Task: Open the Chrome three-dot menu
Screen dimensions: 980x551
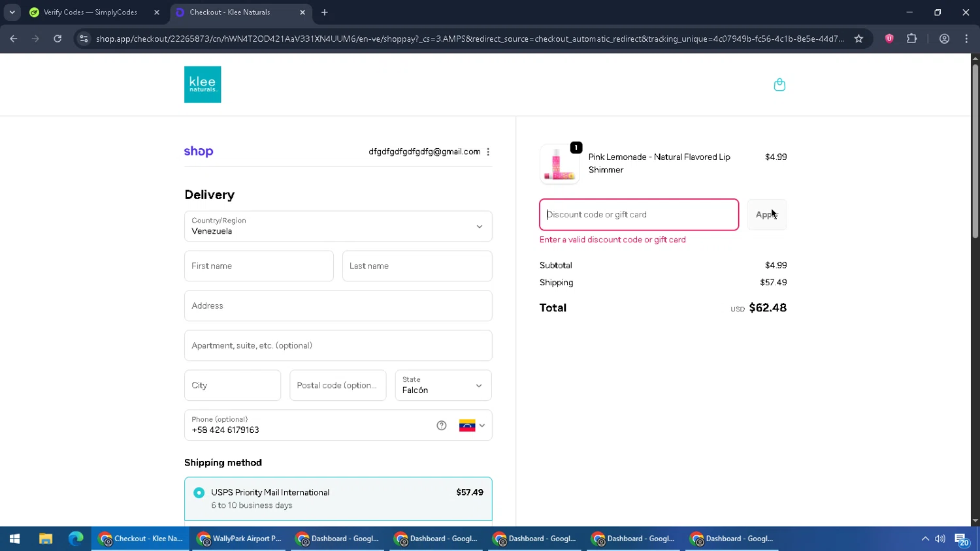Action: (966, 39)
